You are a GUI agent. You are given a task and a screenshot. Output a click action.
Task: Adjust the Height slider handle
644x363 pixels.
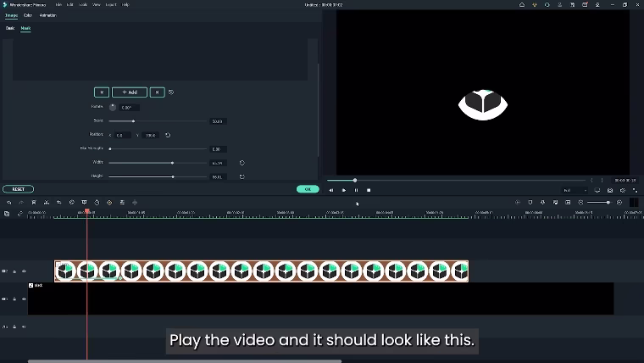click(173, 176)
